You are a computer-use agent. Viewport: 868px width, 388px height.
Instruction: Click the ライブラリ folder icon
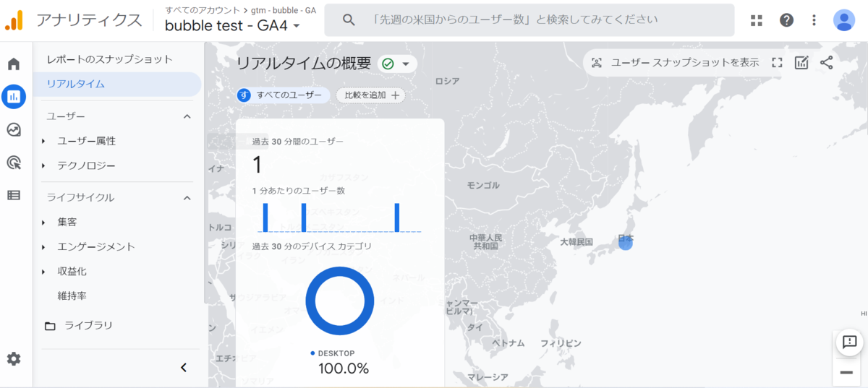(50, 326)
